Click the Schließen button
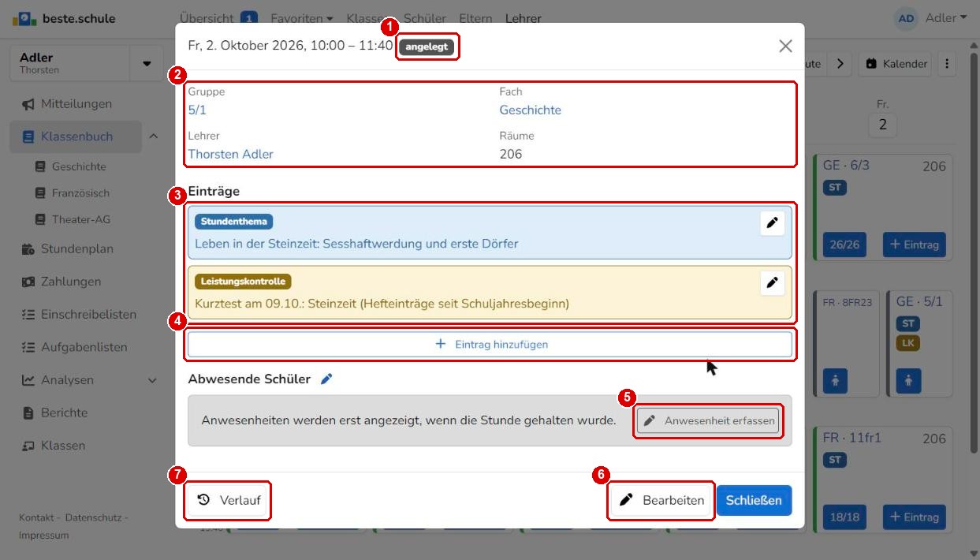Viewport: 980px width, 560px height. 754,500
